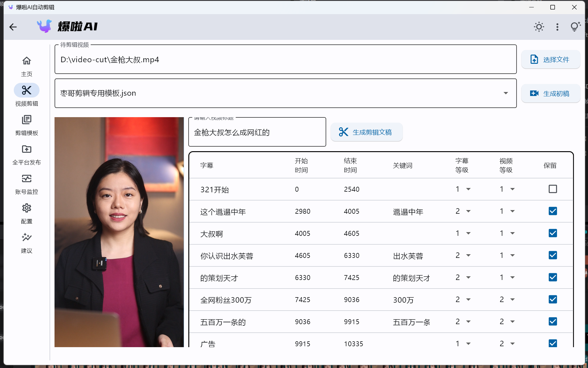Uncheck 保留 for 全网粉丝300万
This screenshot has width=588, height=368.
(553, 299)
